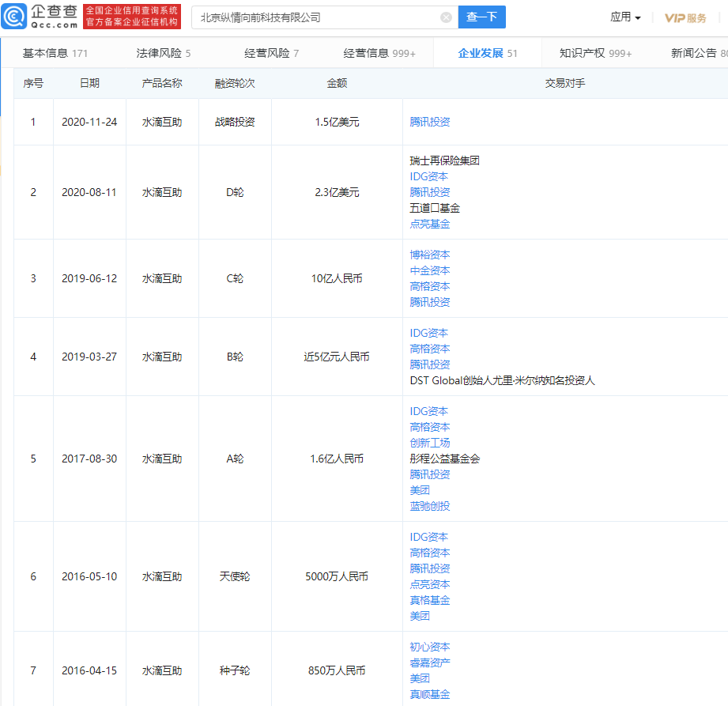This screenshot has width=728, height=706.
Task: Open the 应用 dropdown menu
Action: [x=625, y=17]
